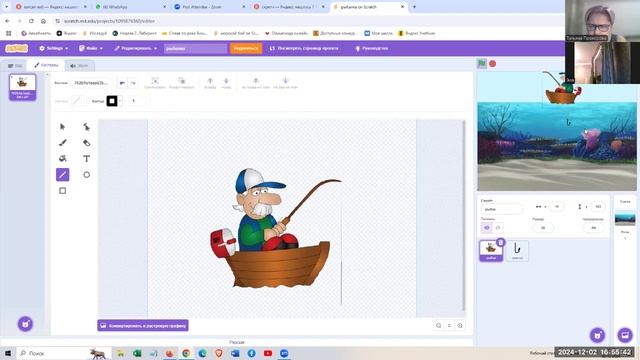Toggle sprite visibility to hidden (crossed eye)
Image resolution: width=640 pixels, height=360 pixels.
coord(498,228)
